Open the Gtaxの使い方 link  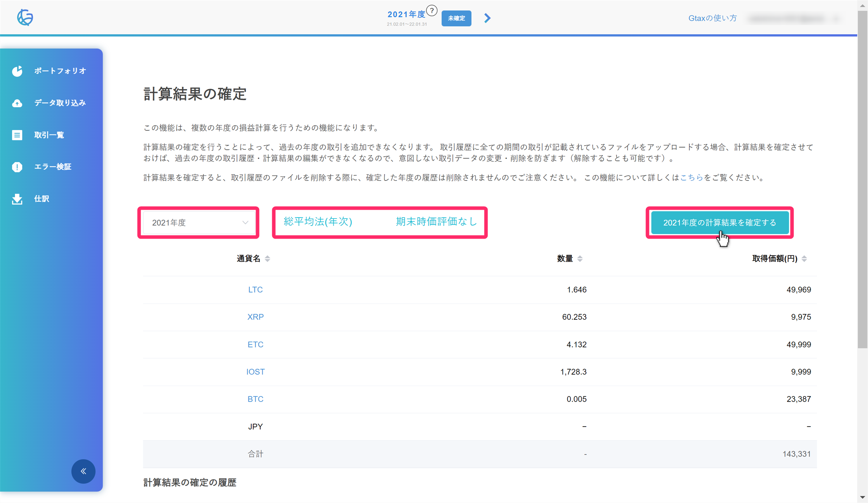[x=713, y=18]
